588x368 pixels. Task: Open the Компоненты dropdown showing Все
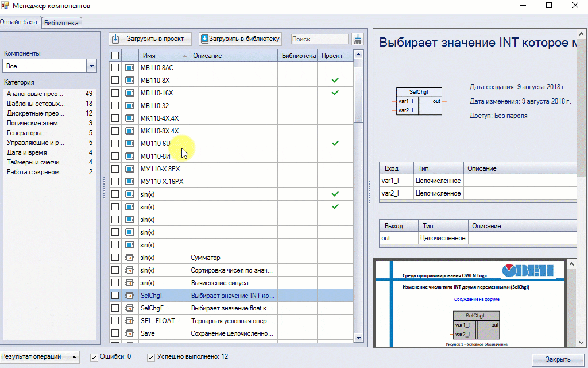click(91, 67)
